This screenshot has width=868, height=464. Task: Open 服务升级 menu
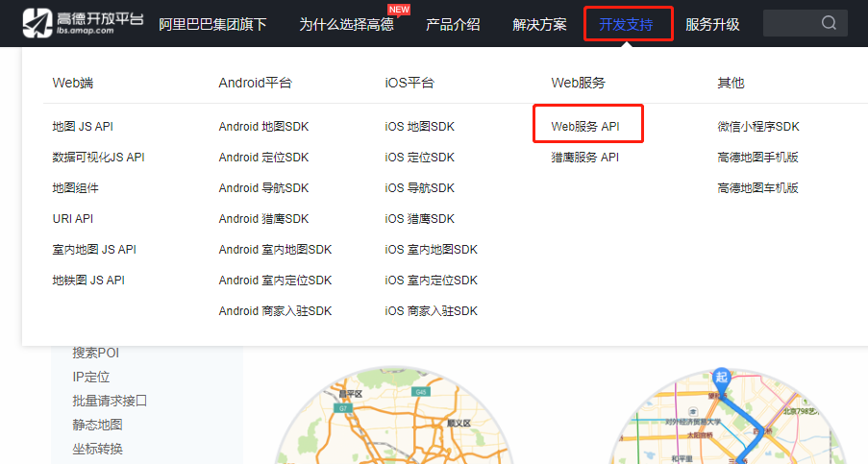coord(712,24)
